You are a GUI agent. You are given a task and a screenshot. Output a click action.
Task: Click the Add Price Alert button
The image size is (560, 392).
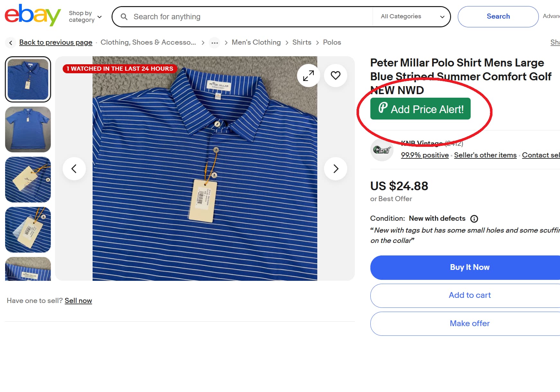(420, 109)
